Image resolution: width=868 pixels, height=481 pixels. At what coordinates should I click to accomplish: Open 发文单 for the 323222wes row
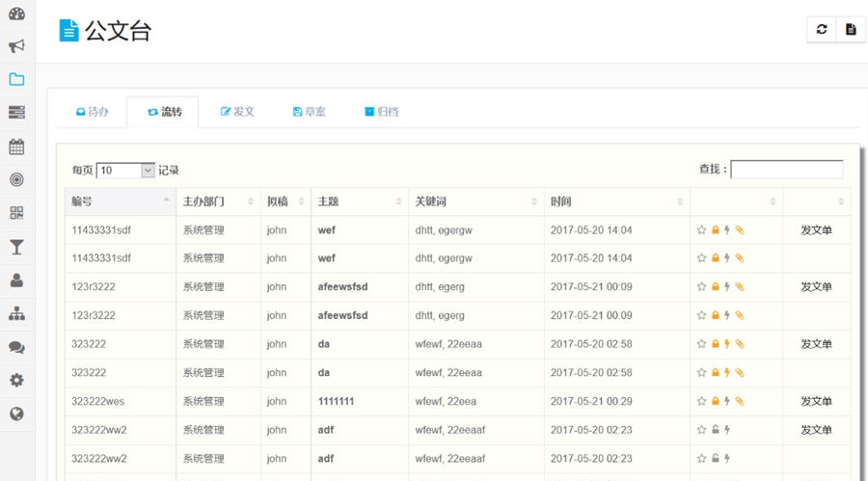click(816, 401)
